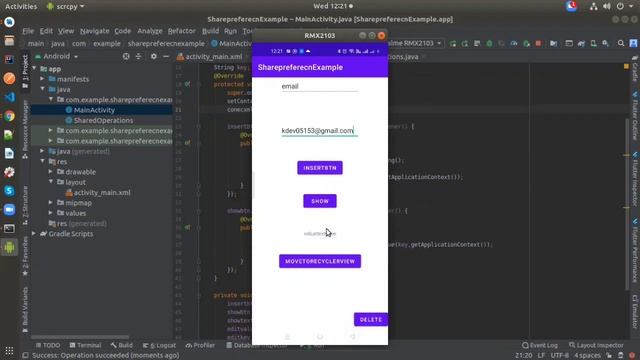Collapse all project tree nodes icon

(x=138, y=56)
